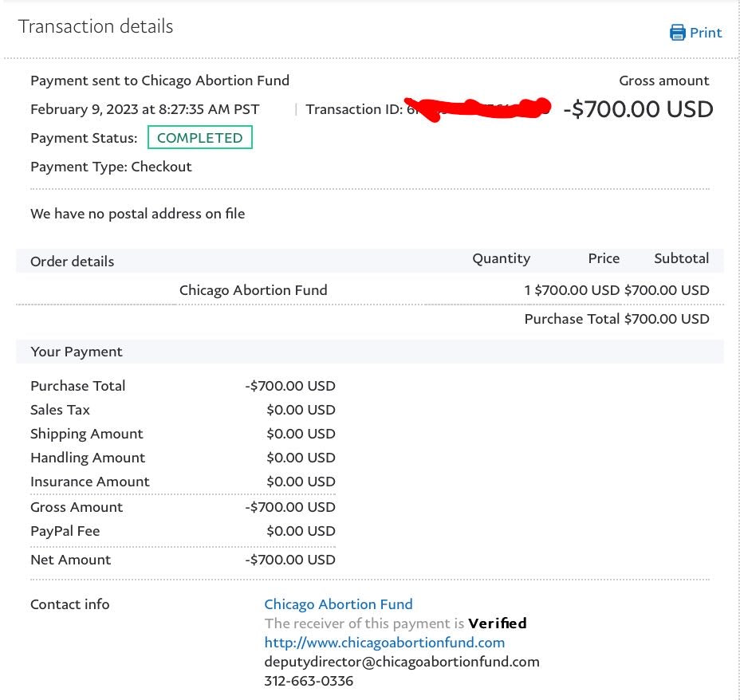Click the bold Verified receiver status

(x=498, y=623)
